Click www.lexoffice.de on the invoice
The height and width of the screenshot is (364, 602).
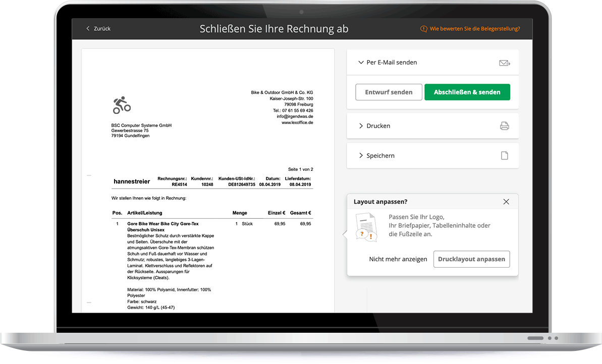click(297, 122)
